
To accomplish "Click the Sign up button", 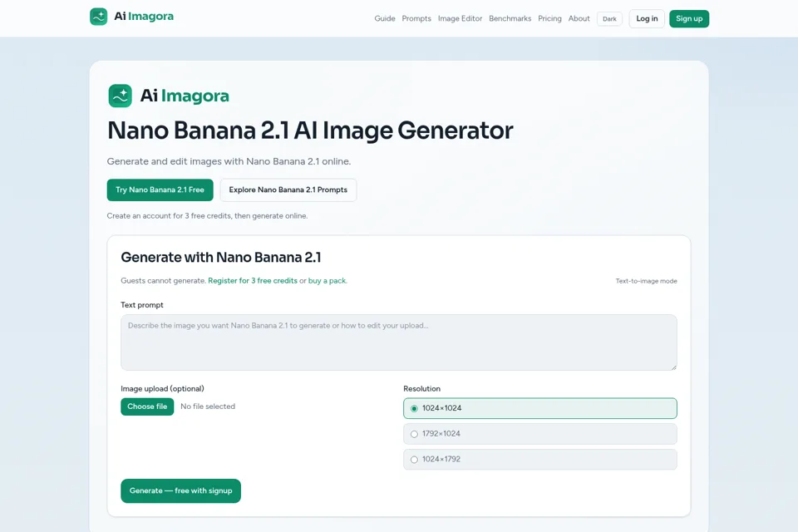I will [689, 19].
